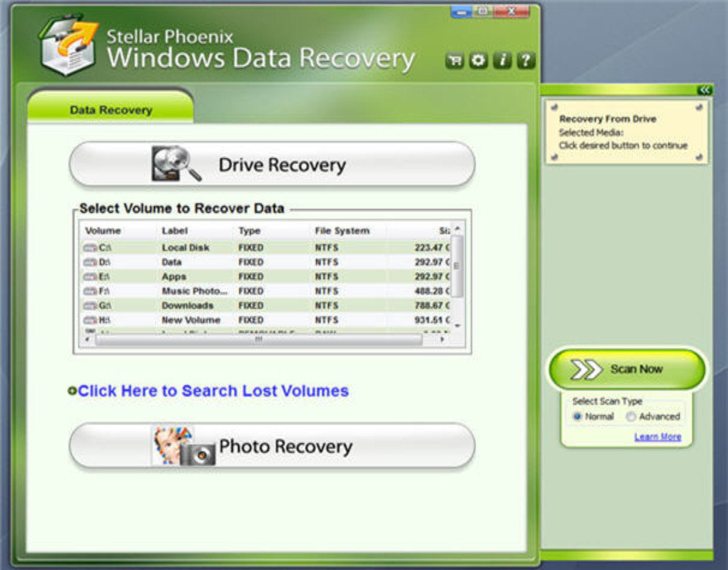
Task: Sort by the File System column header
Action: pyautogui.click(x=342, y=230)
